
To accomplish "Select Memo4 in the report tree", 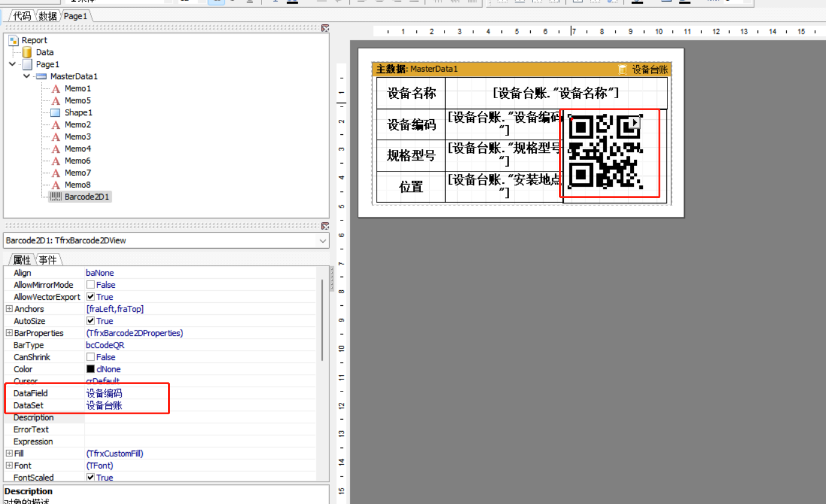I will click(x=78, y=149).
